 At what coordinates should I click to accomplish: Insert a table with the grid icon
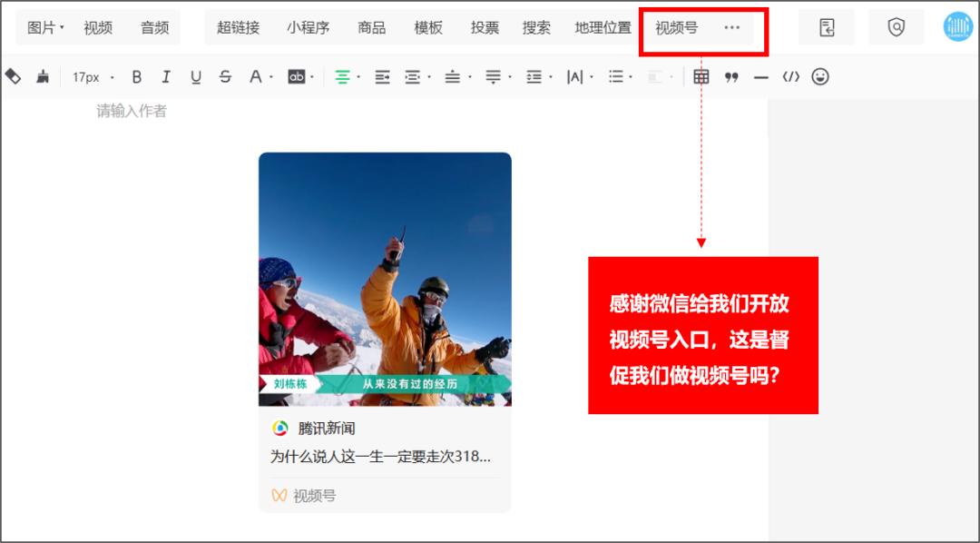701,77
